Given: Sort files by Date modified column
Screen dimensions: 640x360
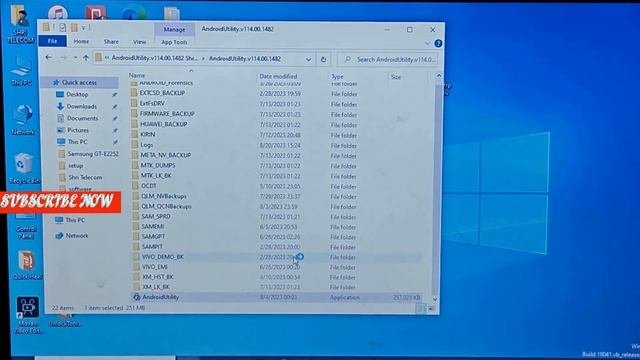Looking at the screenshot, I should 278,76.
